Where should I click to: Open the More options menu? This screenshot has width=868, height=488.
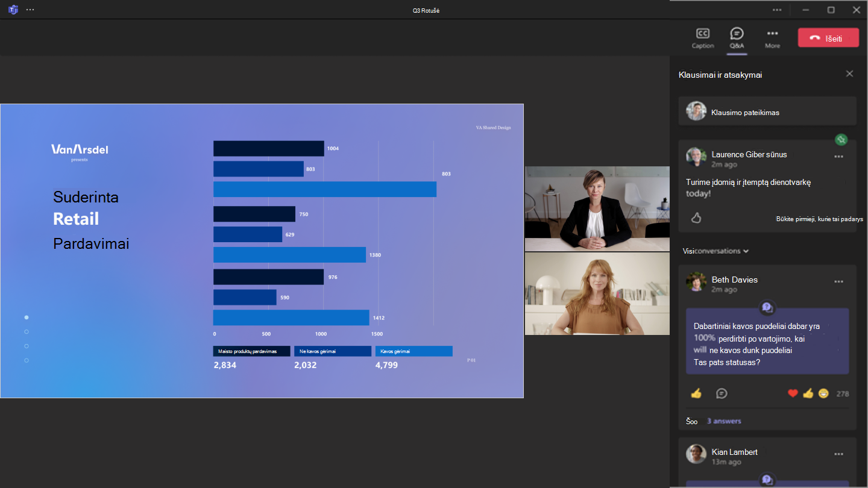tap(772, 38)
